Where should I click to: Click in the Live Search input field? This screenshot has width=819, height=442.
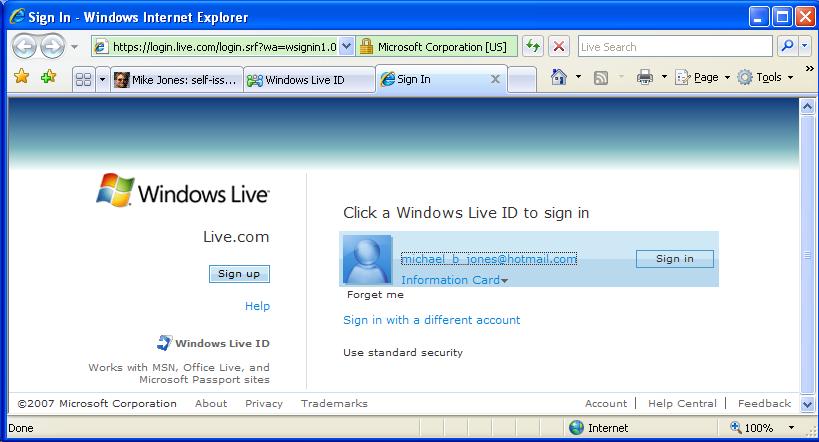click(x=674, y=47)
